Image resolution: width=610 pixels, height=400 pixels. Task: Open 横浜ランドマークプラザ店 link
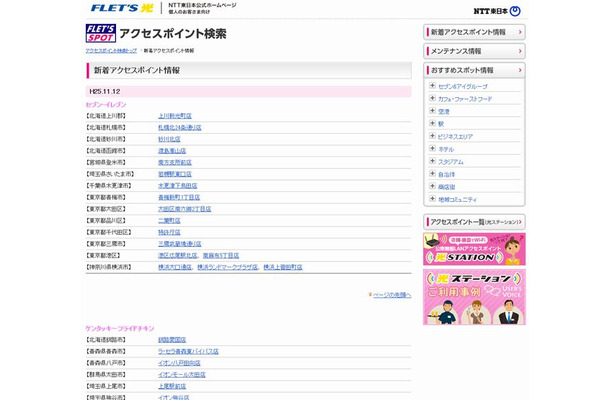point(227,267)
